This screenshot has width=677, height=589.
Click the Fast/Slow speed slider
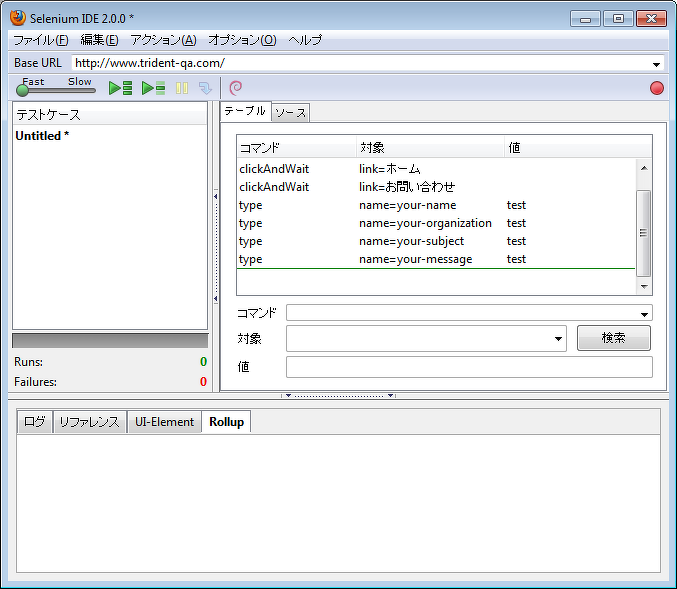pos(56,89)
